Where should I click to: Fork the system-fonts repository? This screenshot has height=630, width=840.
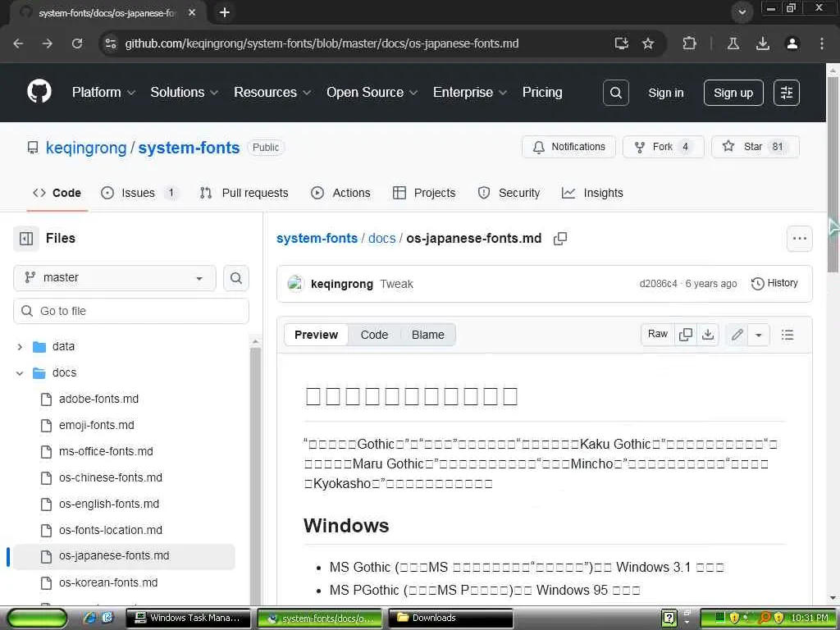point(663,147)
